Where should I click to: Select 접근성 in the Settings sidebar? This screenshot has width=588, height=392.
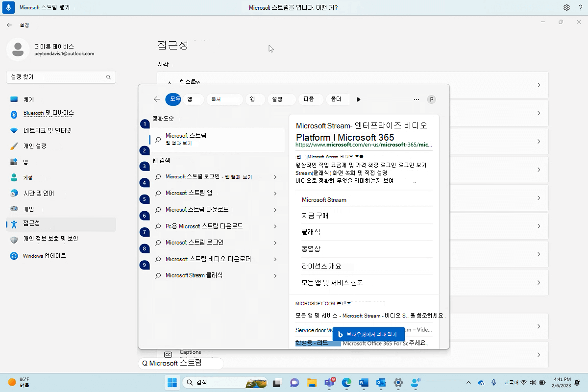click(x=61, y=224)
